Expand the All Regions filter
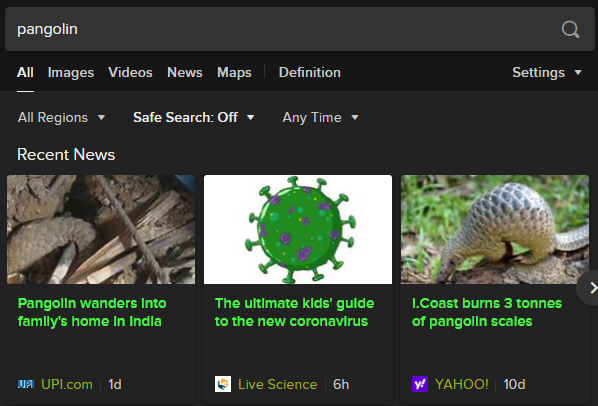The height and width of the screenshot is (406, 598). click(x=61, y=117)
